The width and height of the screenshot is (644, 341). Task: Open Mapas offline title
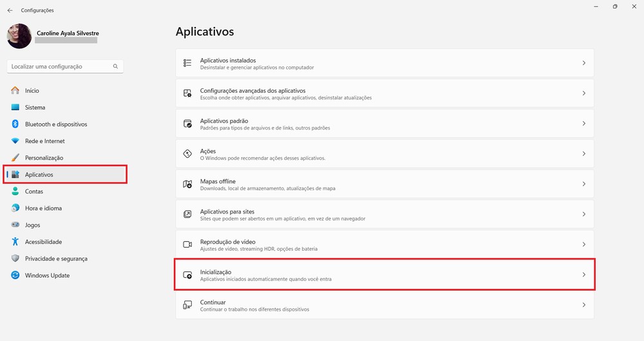[218, 181]
